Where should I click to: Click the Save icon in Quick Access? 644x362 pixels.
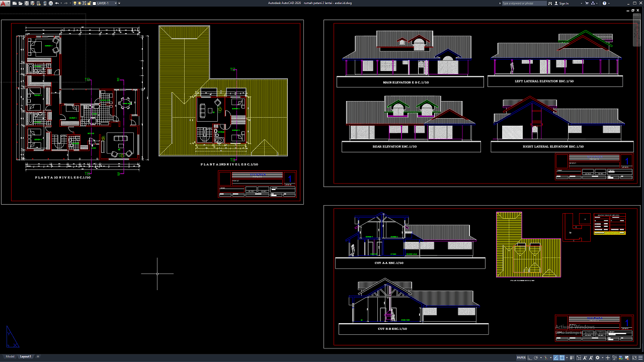coord(27,3)
